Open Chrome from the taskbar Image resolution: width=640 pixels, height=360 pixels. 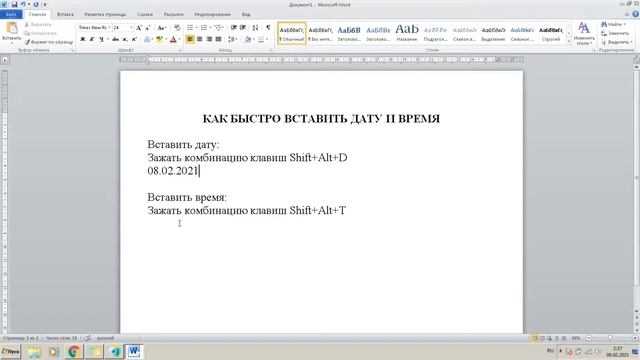coord(74,351)
